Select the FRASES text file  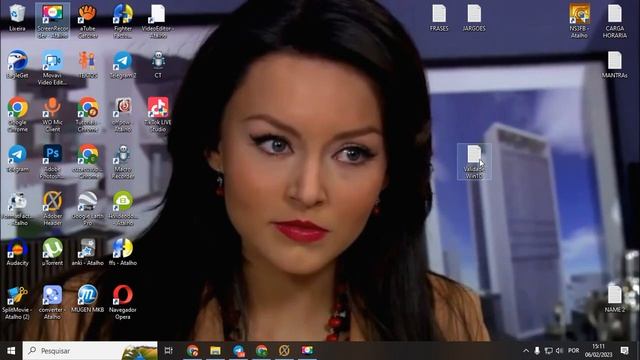tap(439, 18)
